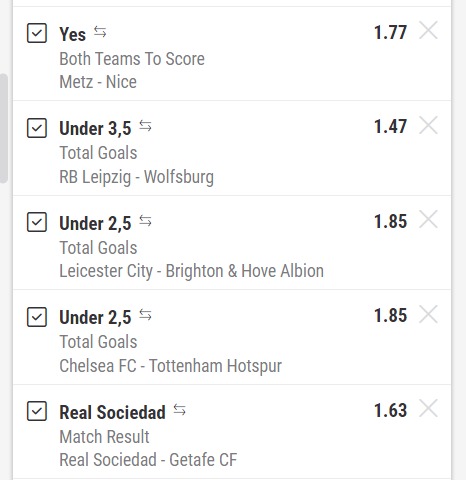This screenshot has height=480, width=466.
Task: Toggle the Chelsea FC - Tottenham bet checkbox
Action: pyautogui.click(x=37, y=317)
